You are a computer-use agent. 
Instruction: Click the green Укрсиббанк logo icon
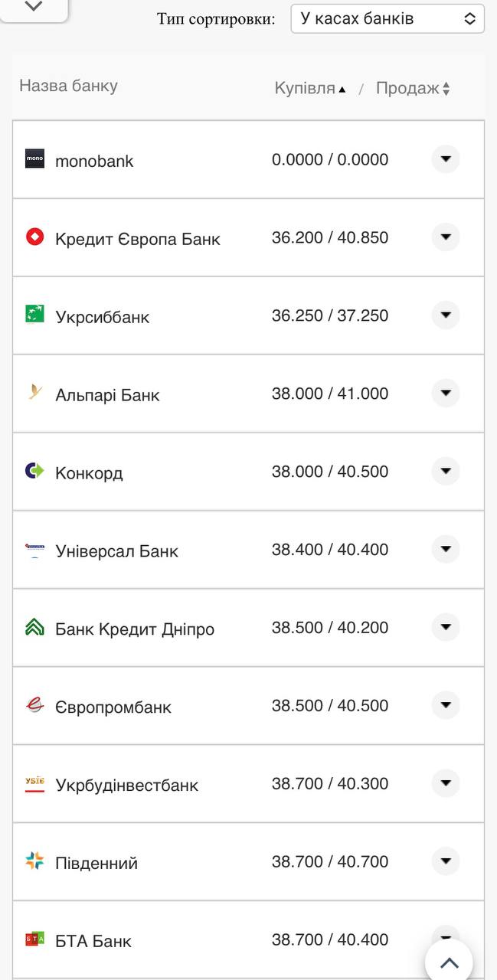click(34, 315)
